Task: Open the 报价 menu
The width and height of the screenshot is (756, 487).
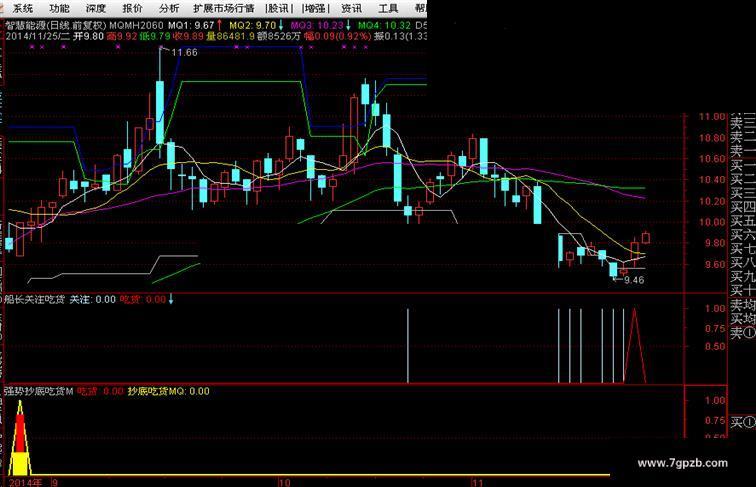Action: pos(132,8)
